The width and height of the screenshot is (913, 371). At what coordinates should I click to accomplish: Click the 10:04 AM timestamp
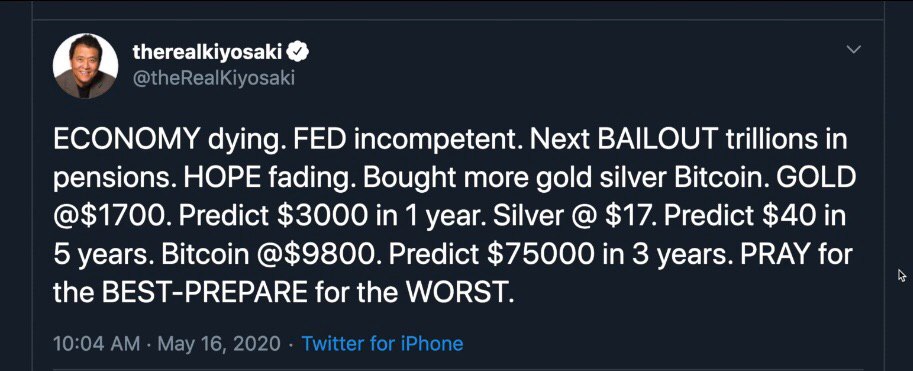[x=96, y=344]
